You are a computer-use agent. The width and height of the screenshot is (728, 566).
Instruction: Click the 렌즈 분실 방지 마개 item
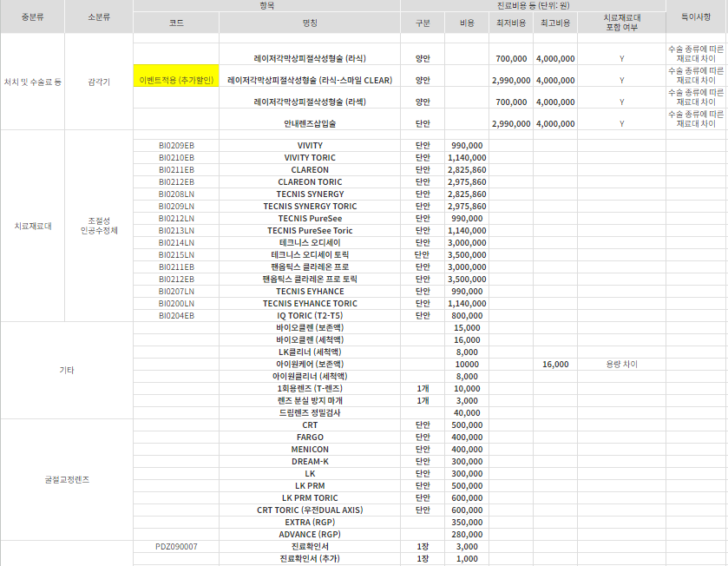[310, 401]
